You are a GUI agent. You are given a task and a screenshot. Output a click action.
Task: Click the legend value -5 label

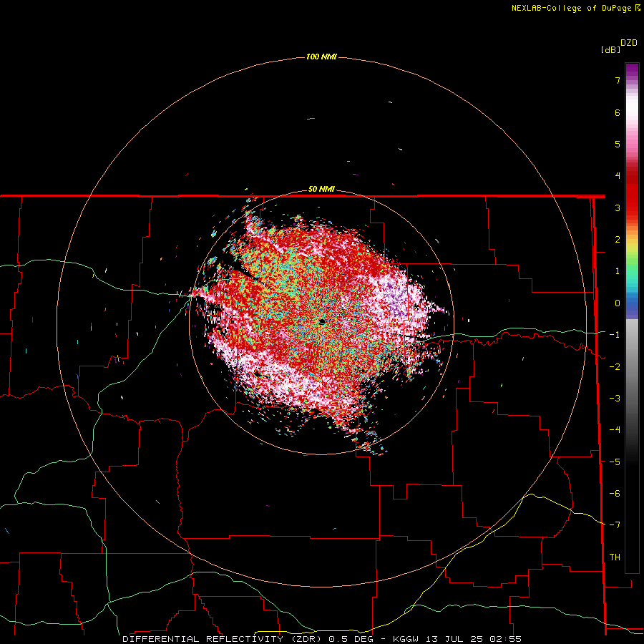pyautogui.click(x=615, y=462)
